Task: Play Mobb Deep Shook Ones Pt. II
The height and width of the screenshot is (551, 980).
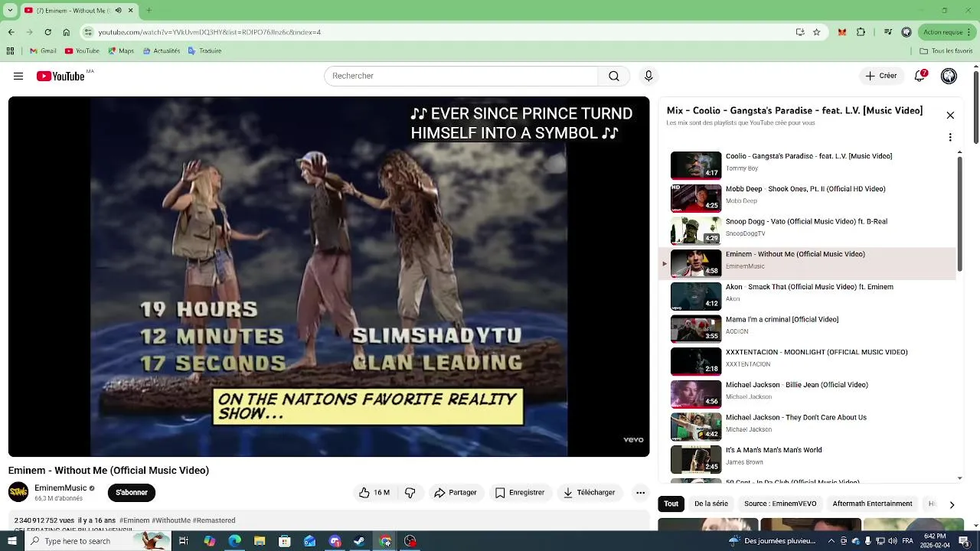Action: (x=808, y=198)
